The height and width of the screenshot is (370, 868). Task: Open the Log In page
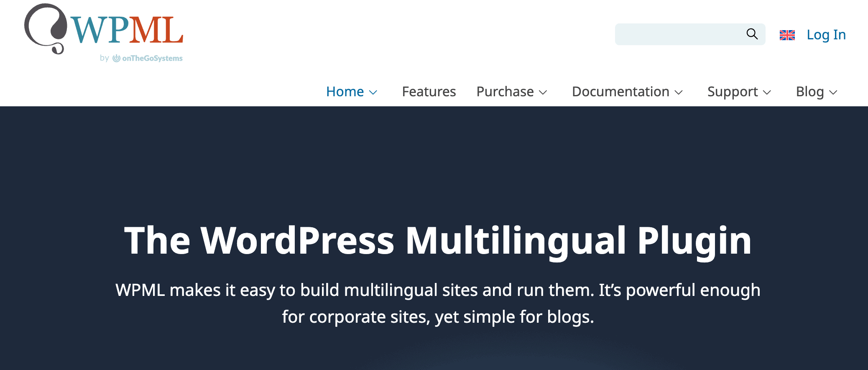tap(826, 35)
